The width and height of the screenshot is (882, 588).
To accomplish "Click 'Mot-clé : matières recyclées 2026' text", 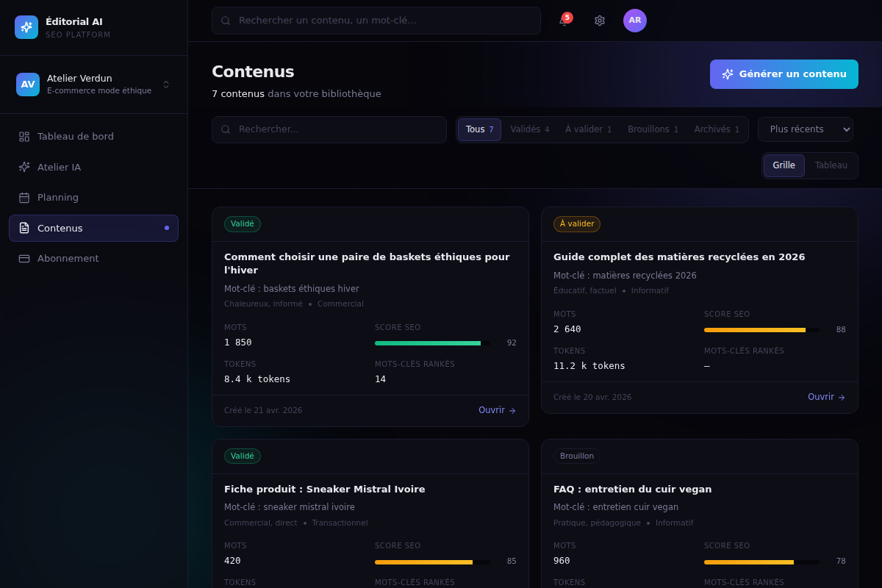I will click(x=625, y=276).
